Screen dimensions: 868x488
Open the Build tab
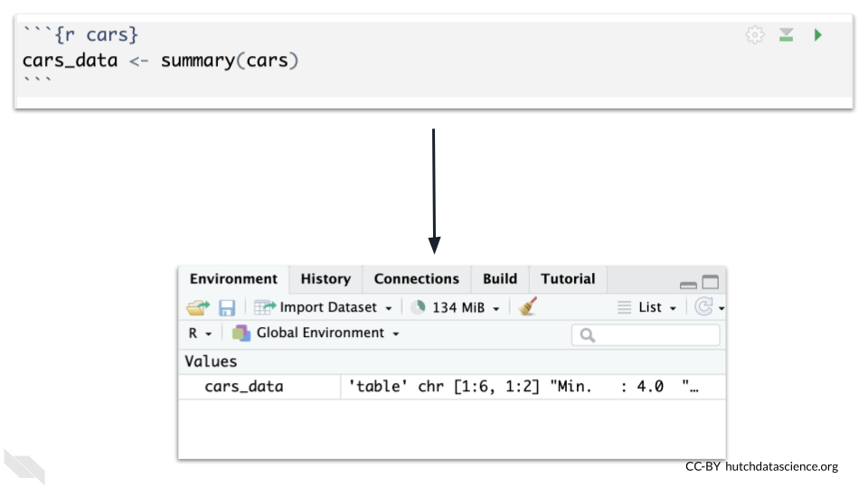pyautogui.click(x=500, y=279)
